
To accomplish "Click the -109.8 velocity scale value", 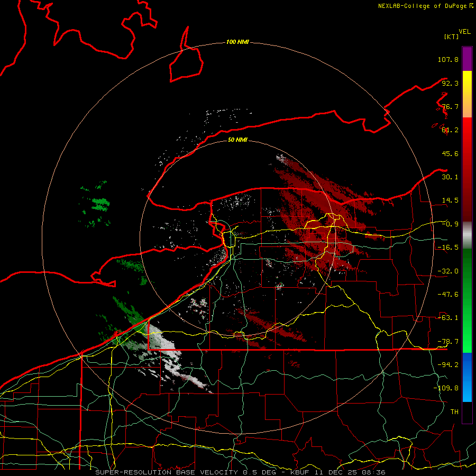I will pyautogui.click(x=446, y=388).
